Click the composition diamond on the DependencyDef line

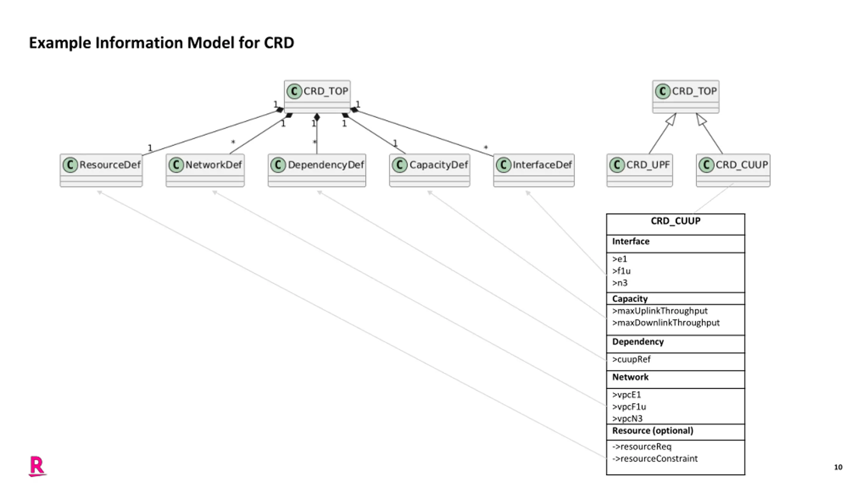[317, 117]
